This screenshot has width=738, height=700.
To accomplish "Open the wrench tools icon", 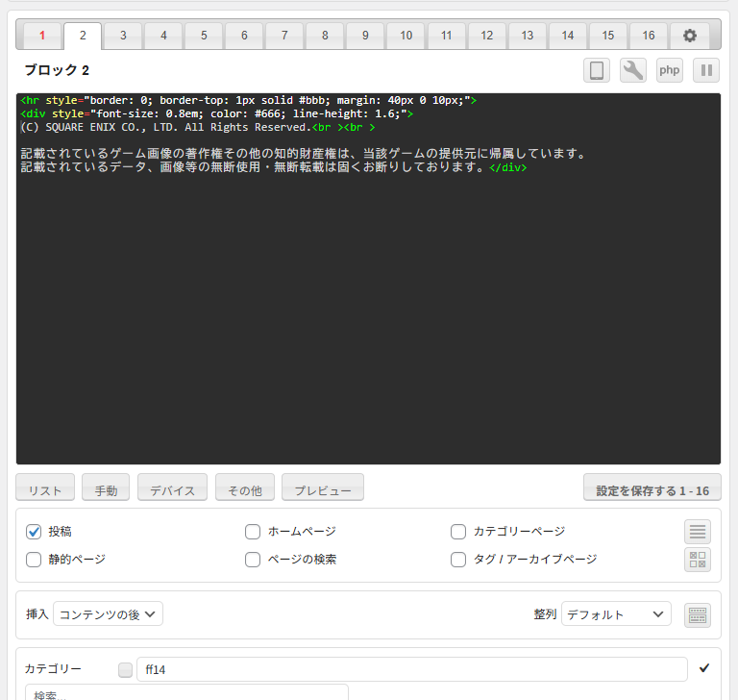I will (633, 70).
